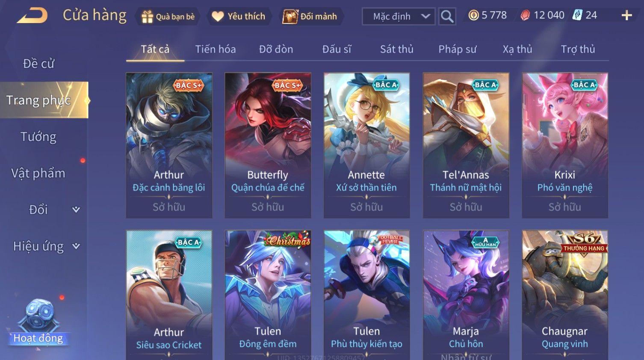Tap the gold coin balance icon

(x=473, y=15)
